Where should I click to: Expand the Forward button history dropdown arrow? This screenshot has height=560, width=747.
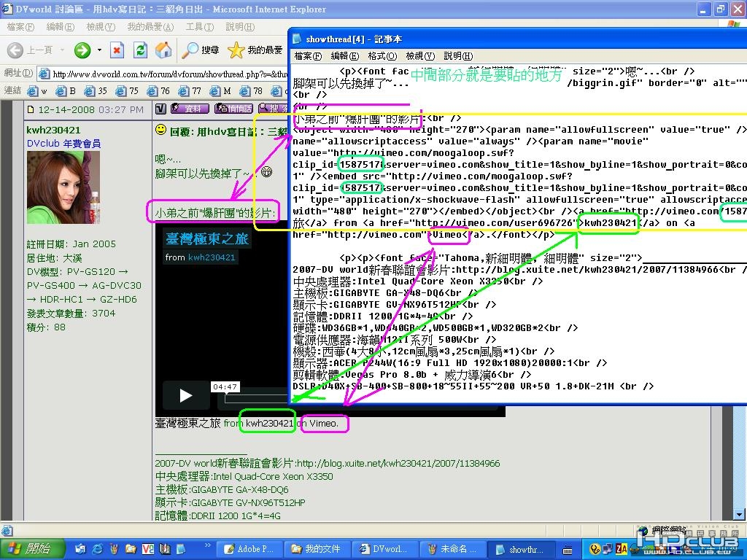coord(99,50)
